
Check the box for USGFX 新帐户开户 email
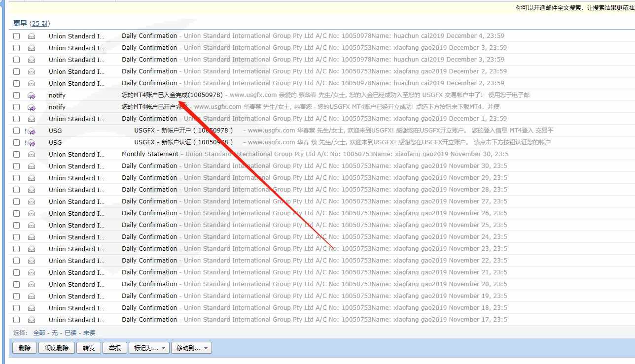17,131
